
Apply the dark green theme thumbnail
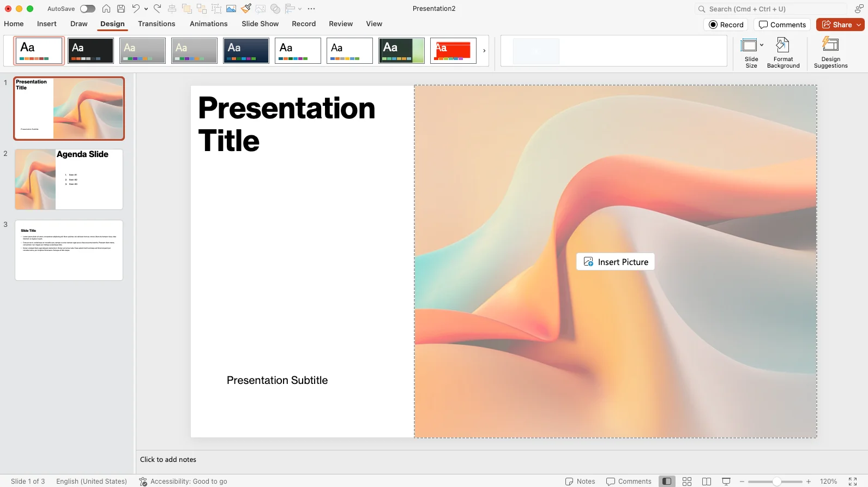point(401,51)
